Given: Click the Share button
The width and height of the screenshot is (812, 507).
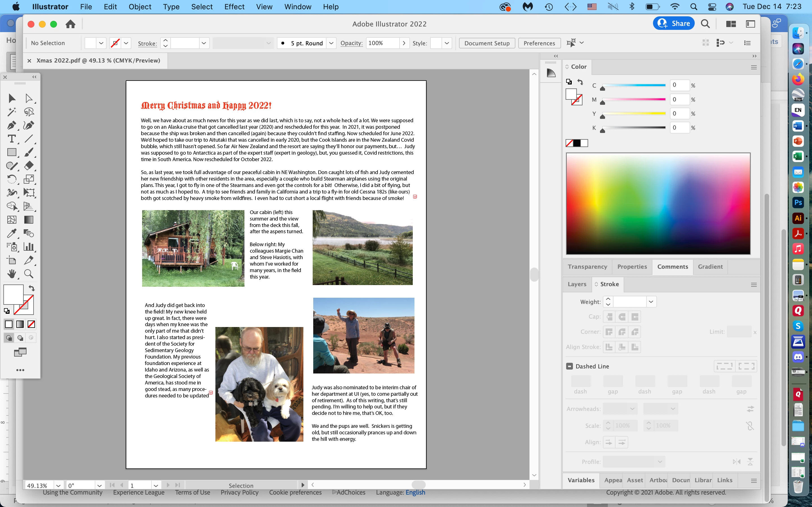Looking at the screenshot, I should click(674, 23).
